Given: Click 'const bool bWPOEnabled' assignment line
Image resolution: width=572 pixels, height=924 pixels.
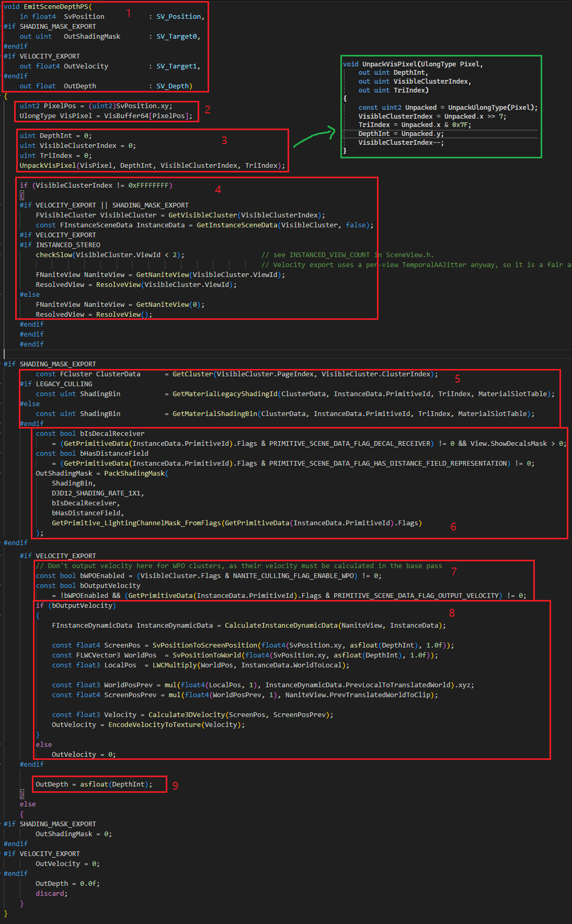Looking at the screenshot, I should click(x=209, y=576).
